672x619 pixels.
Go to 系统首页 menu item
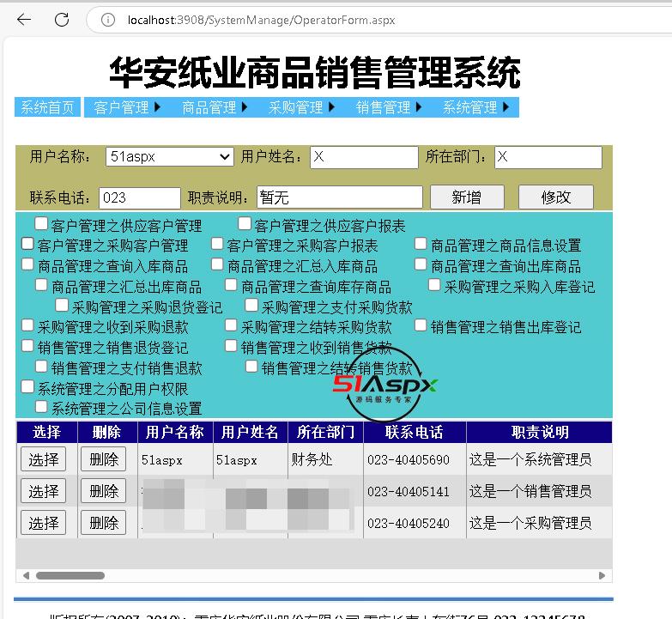pos(47,107)
